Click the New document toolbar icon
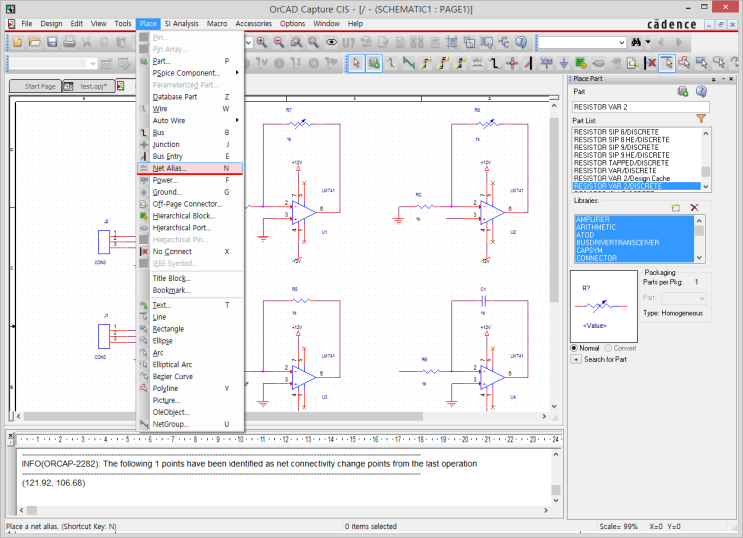Viewport: 743px width, 538px height. click(18, 42)
